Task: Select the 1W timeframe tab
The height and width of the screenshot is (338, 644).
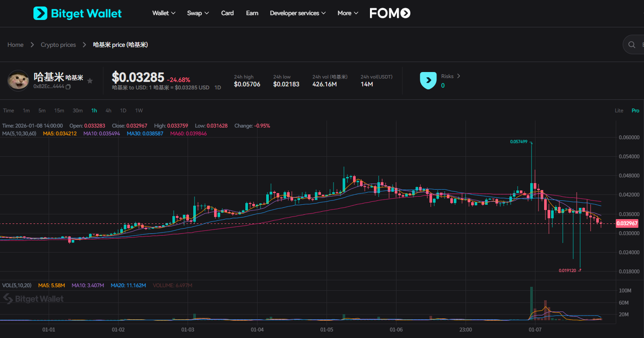Action: 139,111
